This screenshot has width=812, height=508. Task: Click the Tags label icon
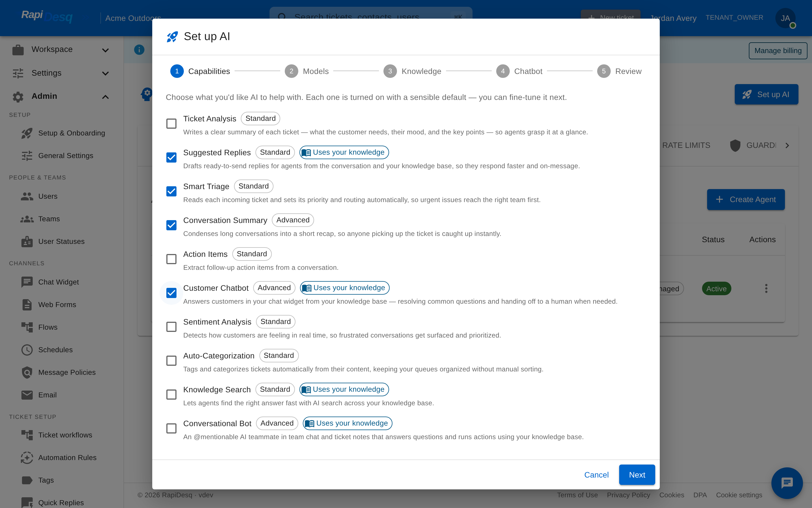coord(27,480)
